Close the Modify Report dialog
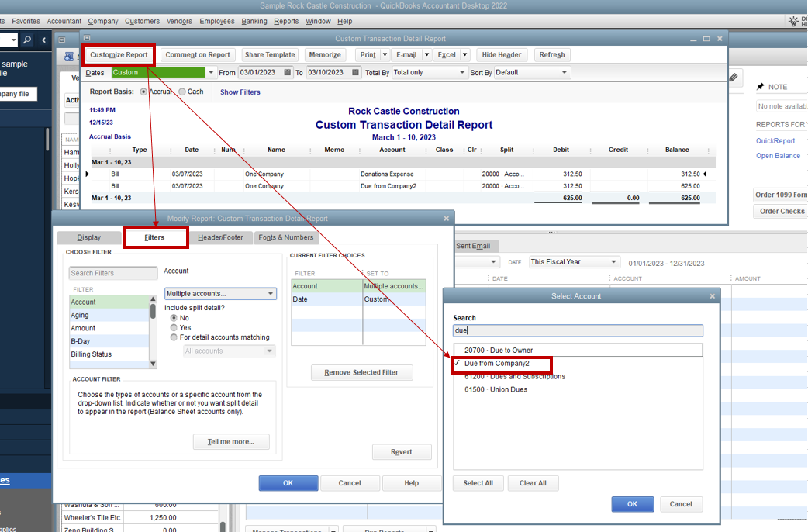808x532 pixels. pos(446,219)
